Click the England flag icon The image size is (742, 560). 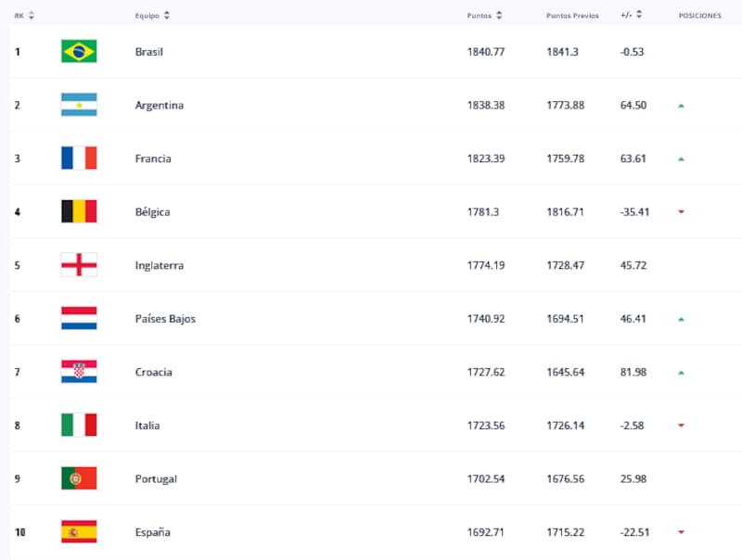coord(79,265)
